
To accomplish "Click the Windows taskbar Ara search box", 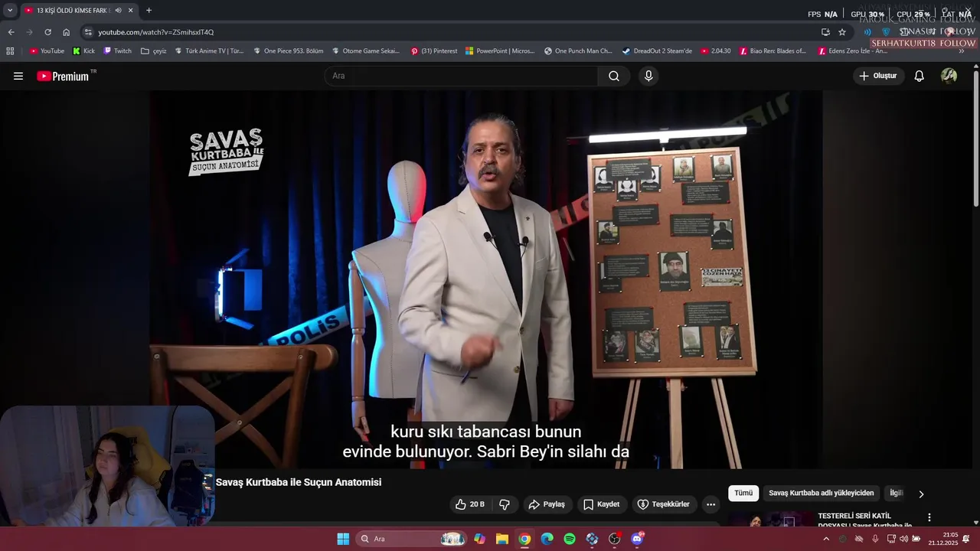I will [412, 539].
